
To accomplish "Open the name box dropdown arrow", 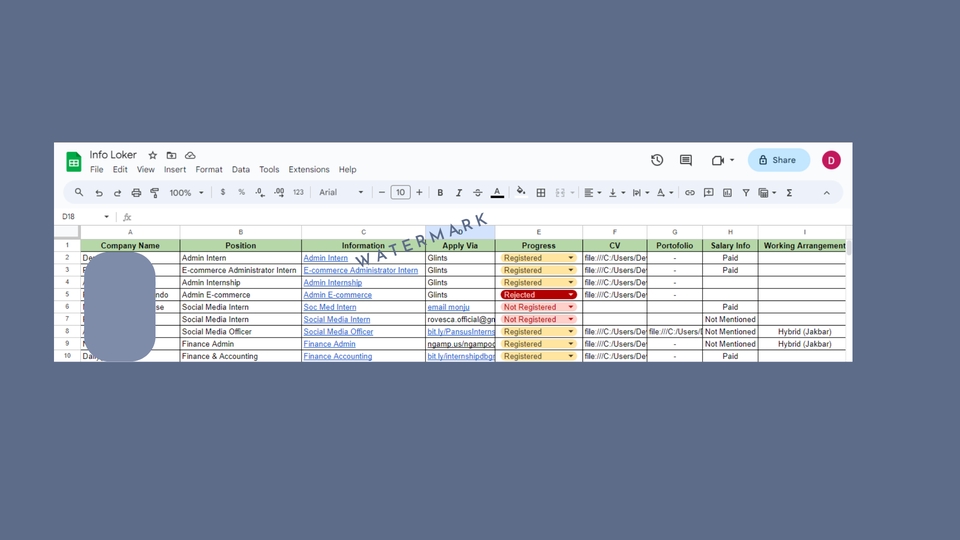I will tap(107, 217).
